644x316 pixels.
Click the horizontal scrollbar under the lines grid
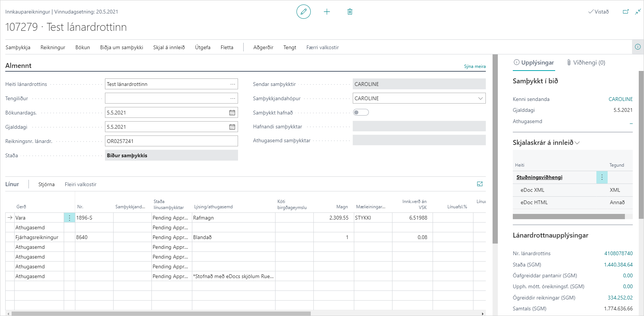click(161, 313)
